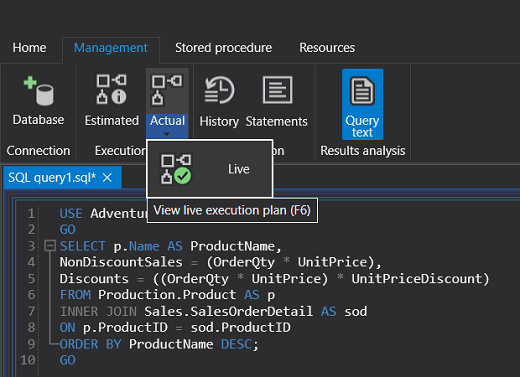Click 'Production.Product' in the FROM clause
The height and width of the screenshot is (377, 520).
(167, 295)
